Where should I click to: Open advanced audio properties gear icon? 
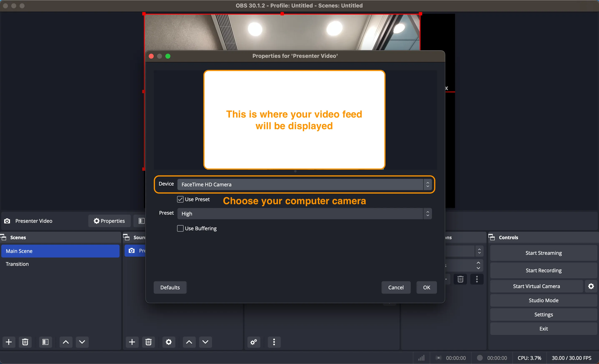point(253,342)
